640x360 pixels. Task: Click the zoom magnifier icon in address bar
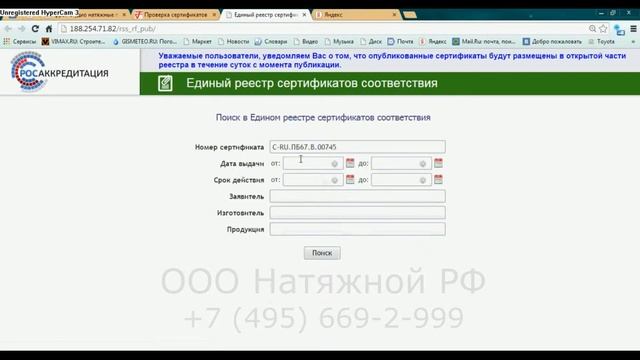(592, 29)
